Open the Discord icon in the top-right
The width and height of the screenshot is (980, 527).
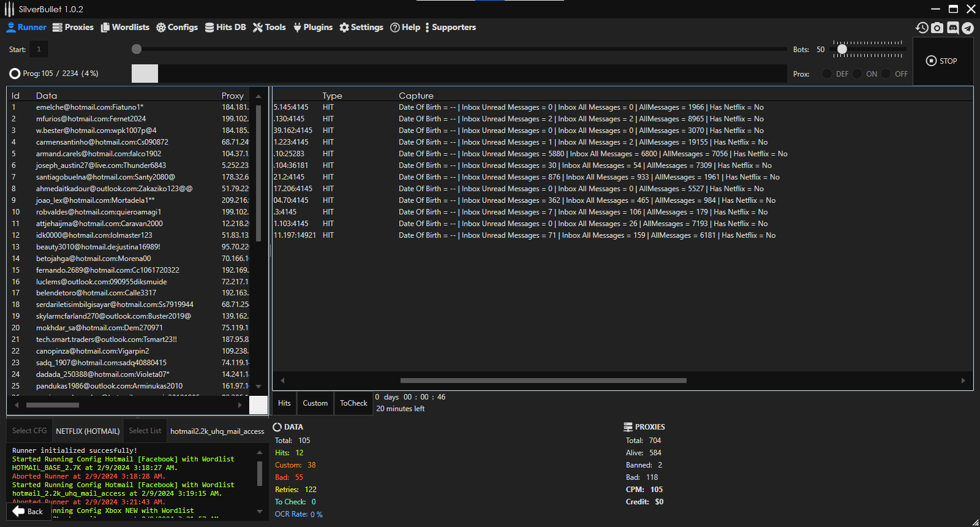coord(952,28)
